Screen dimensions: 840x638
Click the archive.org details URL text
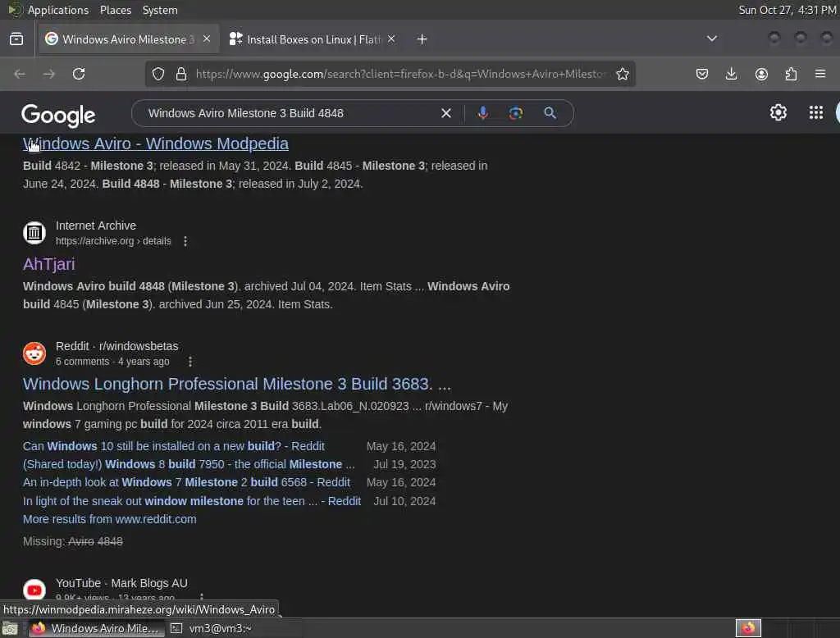click(x=113, y=241)
